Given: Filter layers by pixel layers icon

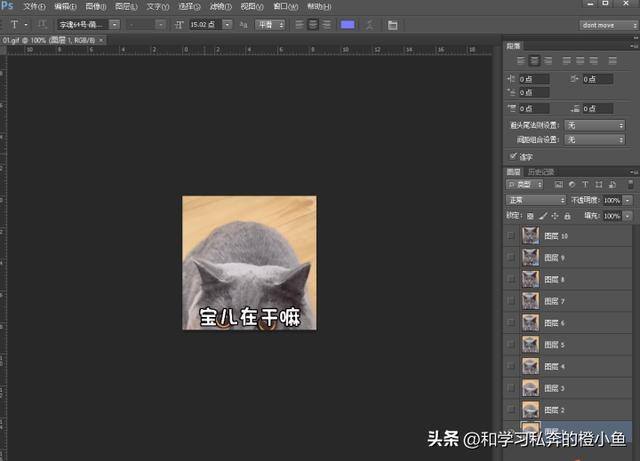Looking at the screenshot, I should [558, 185].
